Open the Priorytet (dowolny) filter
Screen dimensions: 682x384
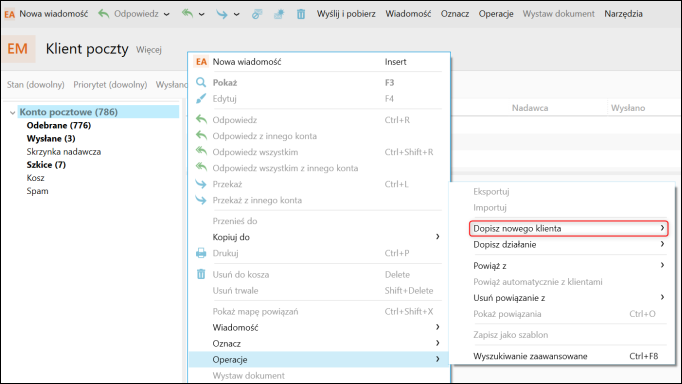pos(110,84)
